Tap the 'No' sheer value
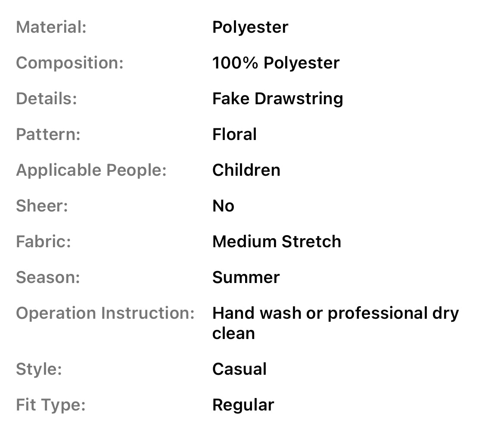 [x=223, y=206]
